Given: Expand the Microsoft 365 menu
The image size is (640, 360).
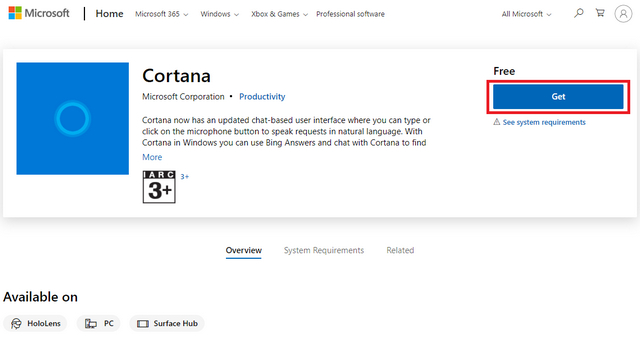Looking at the screenshot, I should click(x=162, y=14).
